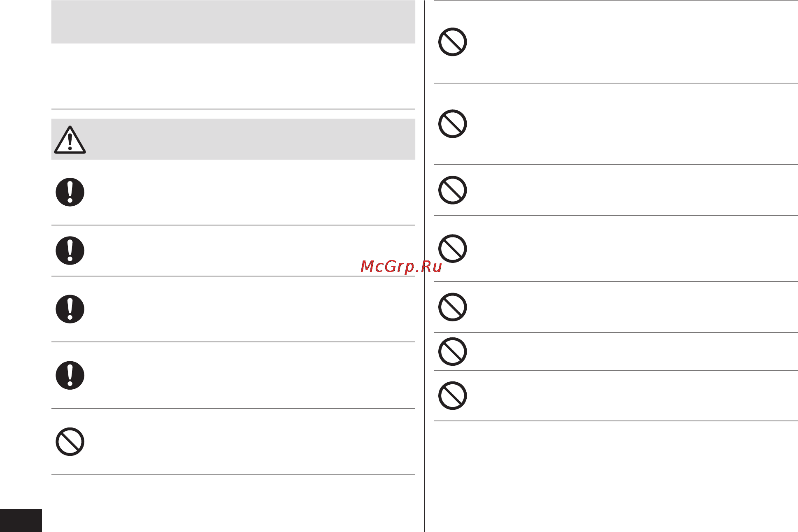
Task: Click the vertical divider line between columns
Action: pyautogui.click(x=424, y=266)
